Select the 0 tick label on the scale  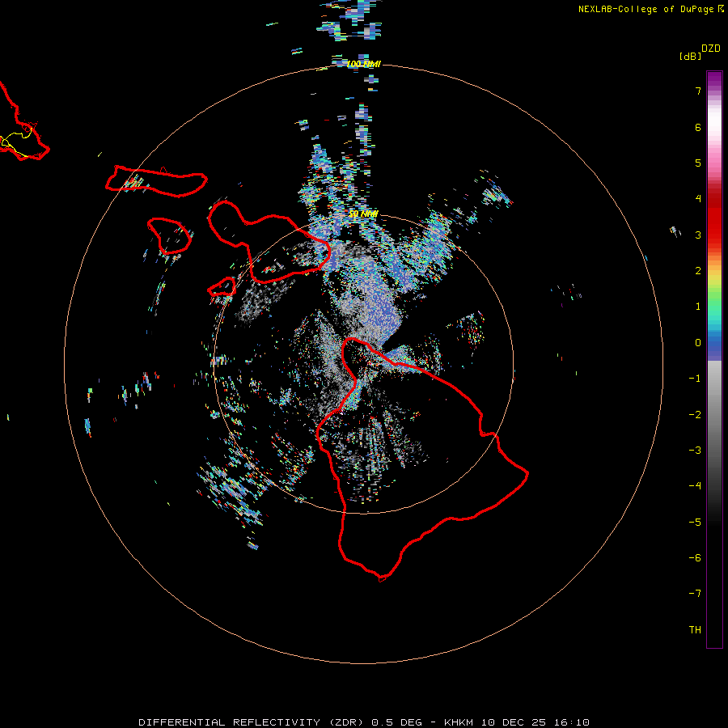[x=698, y=343]
